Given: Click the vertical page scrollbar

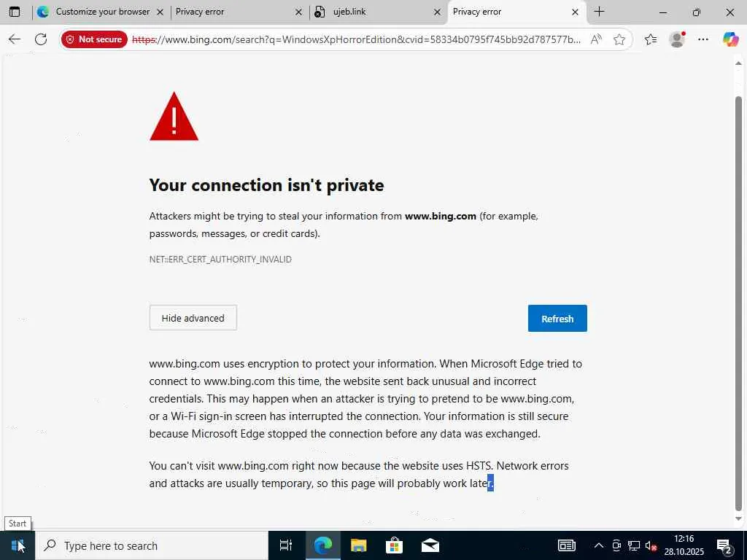Looking at the screenshot, I should [738, 292].
